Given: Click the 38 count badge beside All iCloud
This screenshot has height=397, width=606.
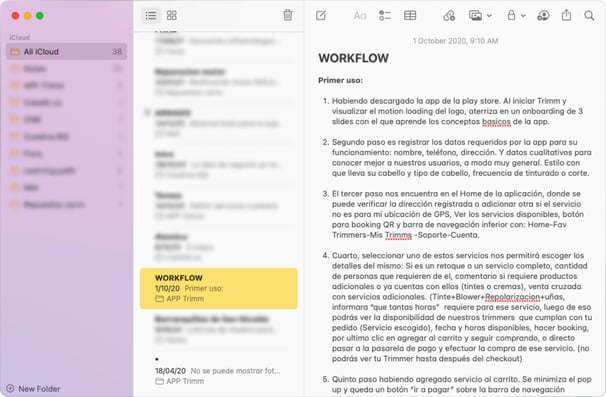Looking at the screenshot, I should pos(117,51).
